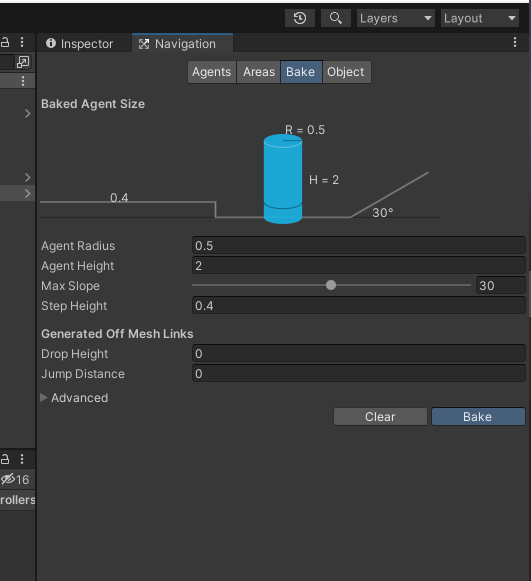Click the Drop Height label
531x581 pixels.
click(74, 354)
